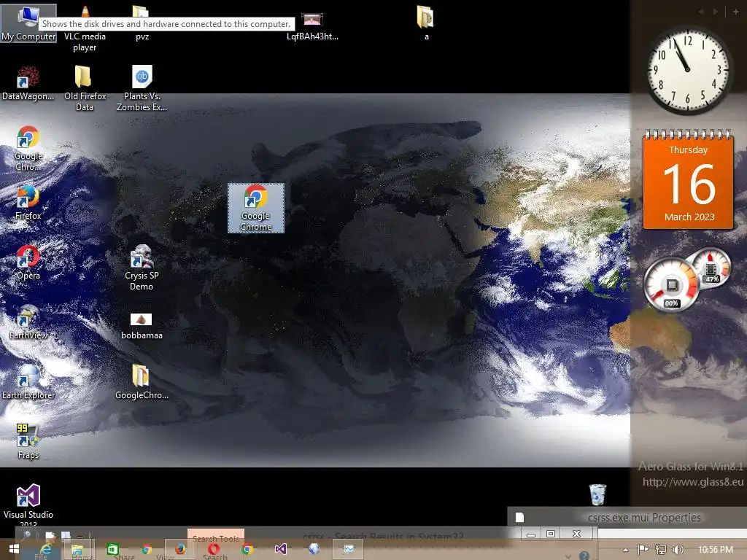
Task: Select the VLC media player shortcut
Action: coord(85,28)
